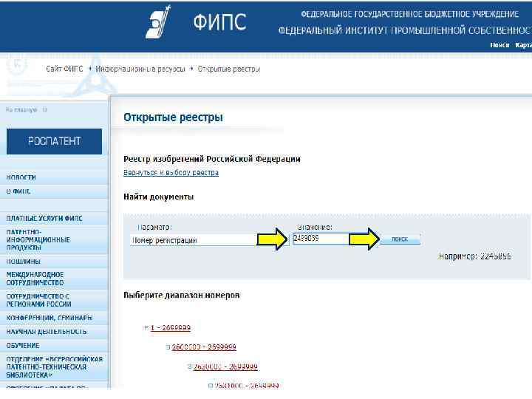This screenshot has width=532, height=399.
Task: Open ВСЕРОССИЙСКАЯ ПАТЕНТНО-ТЕХНИЧЕСКАЯ БИБЛИОТЕКА item
Action: coord(54,367)
